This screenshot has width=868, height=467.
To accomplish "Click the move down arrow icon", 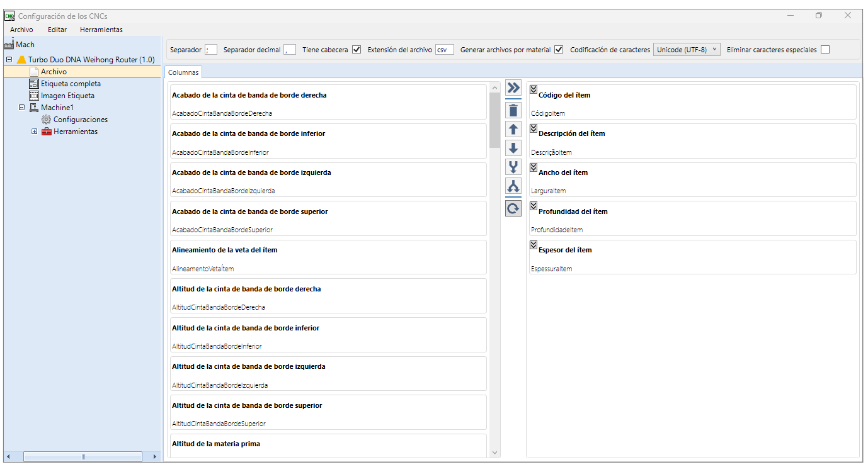I will click(513, 148).
